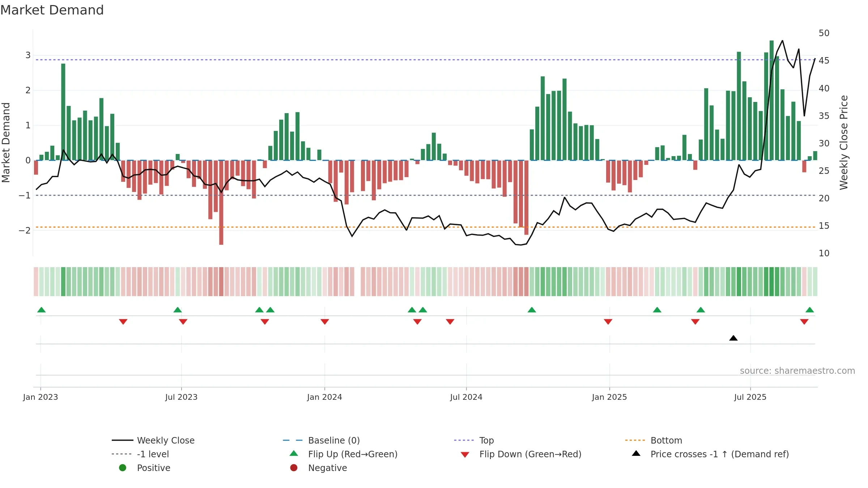Click the Jan 2025 x-axis label
This screenshot has width=868, height=488.
[x=609, y=397]
